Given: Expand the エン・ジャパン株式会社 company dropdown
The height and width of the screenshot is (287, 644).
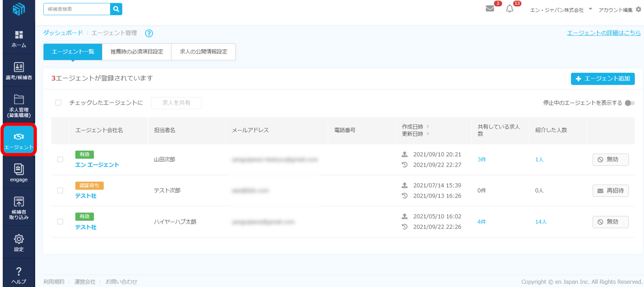Looking at the screenshot, I should [590, 9].
